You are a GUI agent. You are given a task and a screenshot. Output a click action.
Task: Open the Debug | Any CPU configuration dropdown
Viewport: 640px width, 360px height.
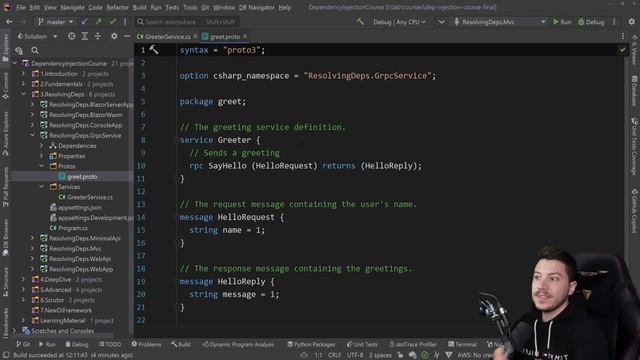[x=399, y=22]
